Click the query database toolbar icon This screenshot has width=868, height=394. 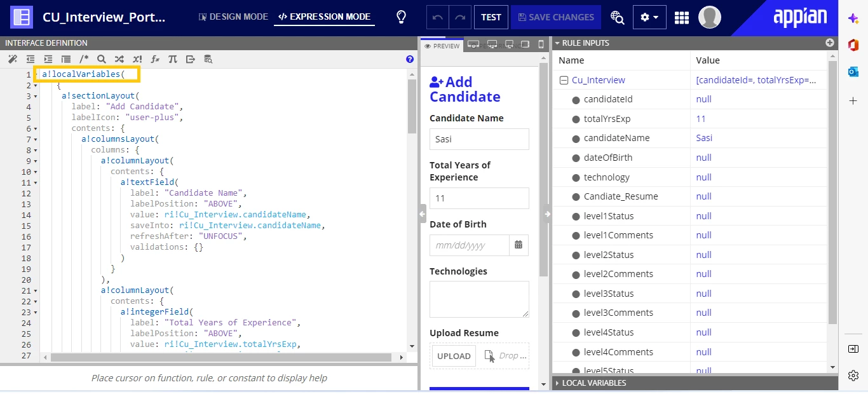(x=208, y=59)
